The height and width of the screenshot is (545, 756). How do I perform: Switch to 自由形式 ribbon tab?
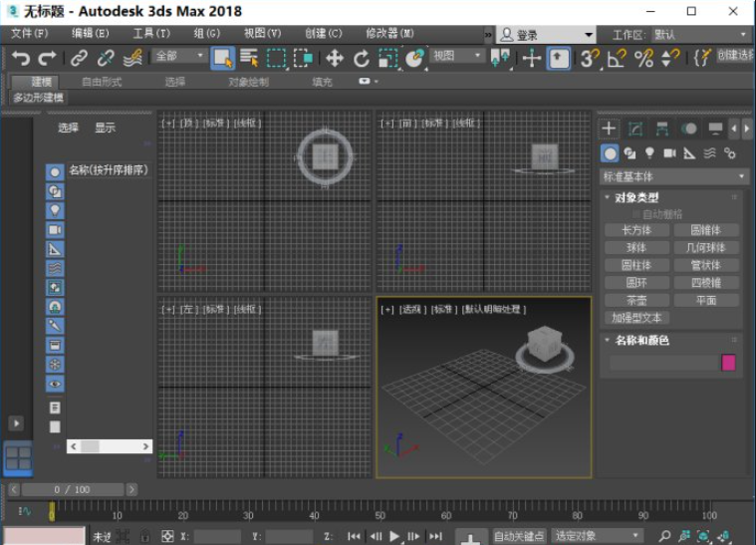(102, 82)
